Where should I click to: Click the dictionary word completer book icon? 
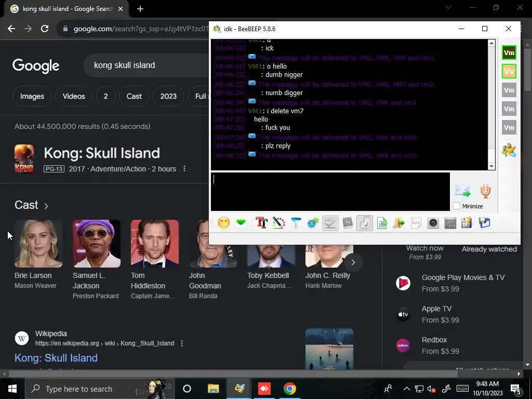tap(348, 223)
